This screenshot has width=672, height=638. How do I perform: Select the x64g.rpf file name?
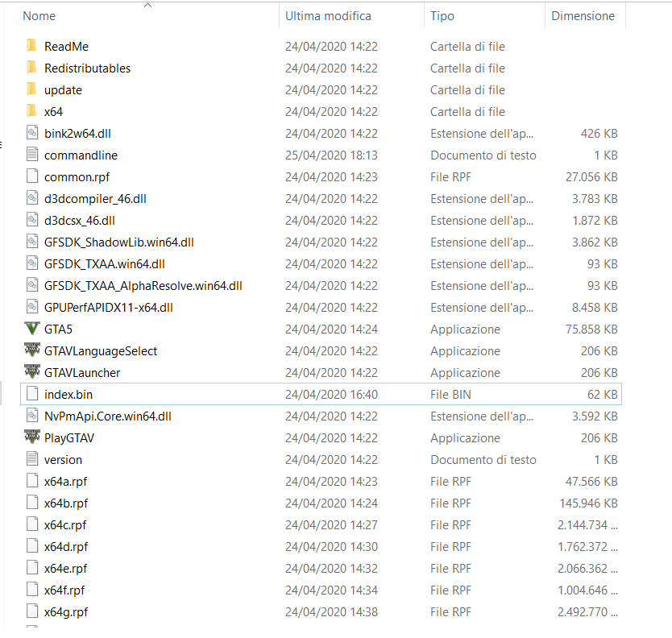[x=66, y=612]
